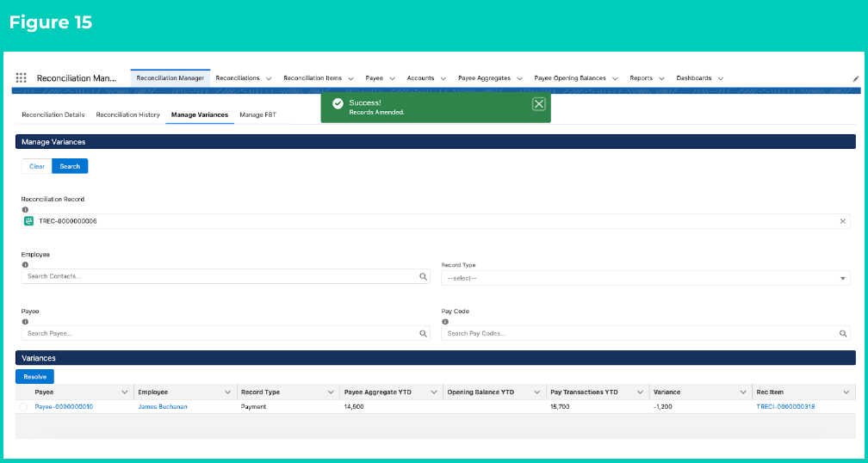This screenshot has width=868, height=463.
Task: Expand the Reports tab chevron
Action: [x=661, y=78]
